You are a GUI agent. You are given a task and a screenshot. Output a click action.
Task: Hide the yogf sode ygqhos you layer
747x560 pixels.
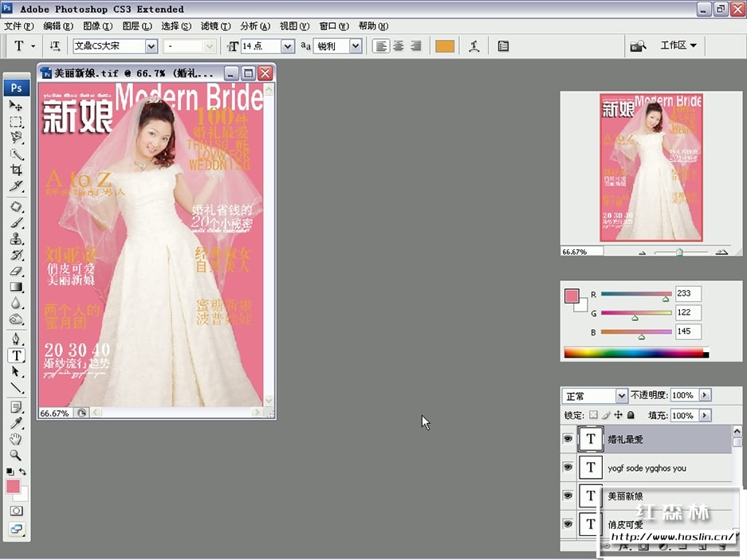(568, 467)
